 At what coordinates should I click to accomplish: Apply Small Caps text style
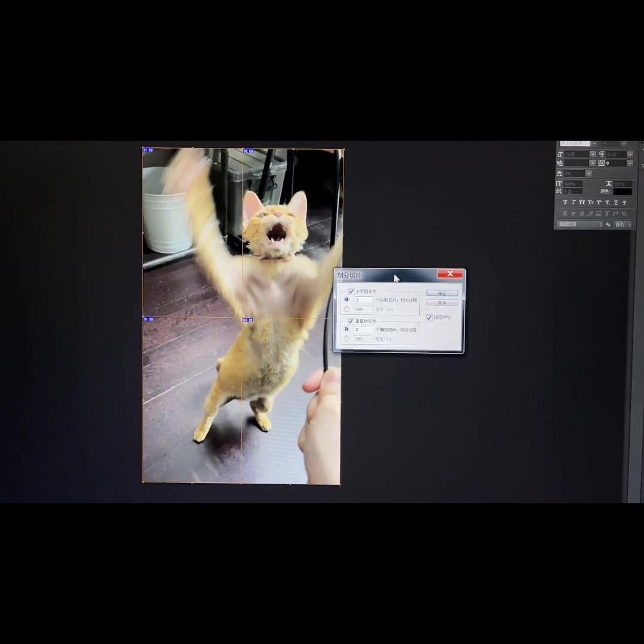590,202
